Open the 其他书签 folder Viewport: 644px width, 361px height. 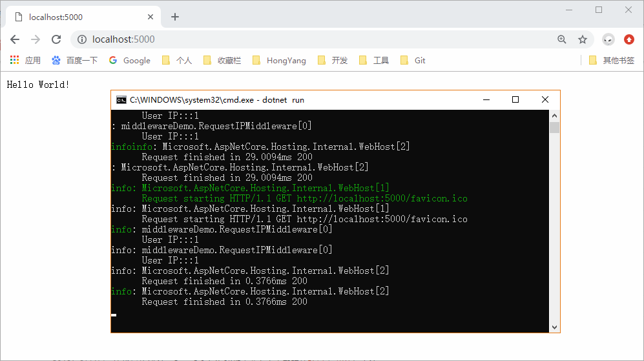coord(612,60)
